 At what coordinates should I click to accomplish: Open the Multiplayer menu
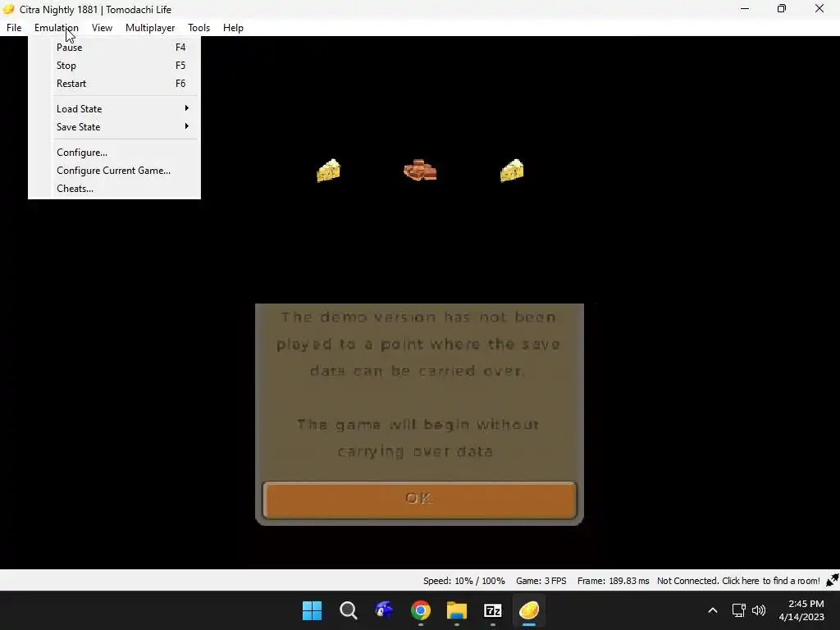pos(150,28)
